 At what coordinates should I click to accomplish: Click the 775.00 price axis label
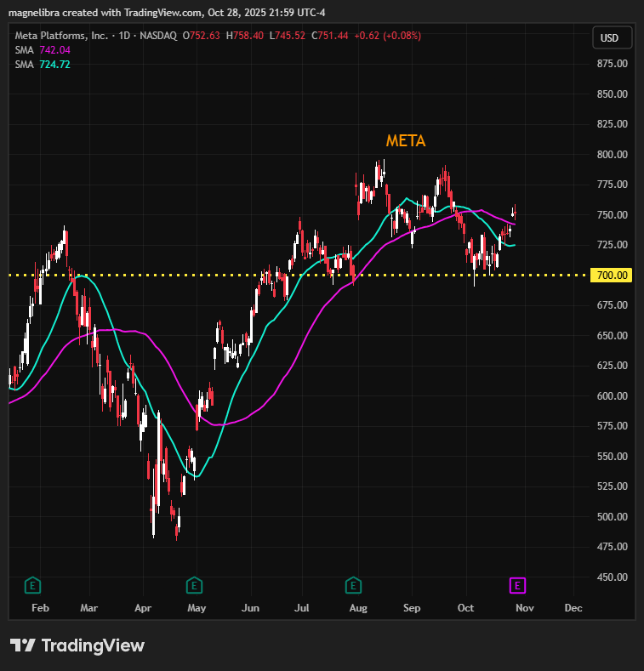(x=613, y=185)
